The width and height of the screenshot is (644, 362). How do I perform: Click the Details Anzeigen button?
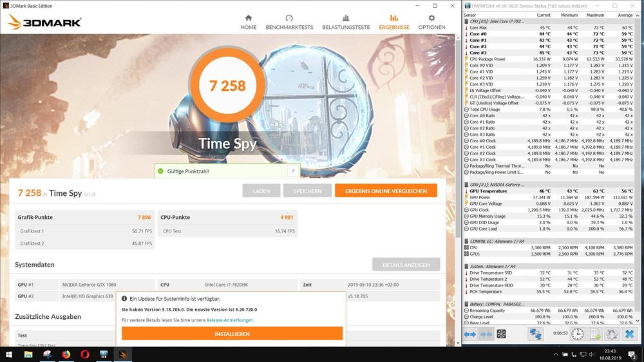406,265
